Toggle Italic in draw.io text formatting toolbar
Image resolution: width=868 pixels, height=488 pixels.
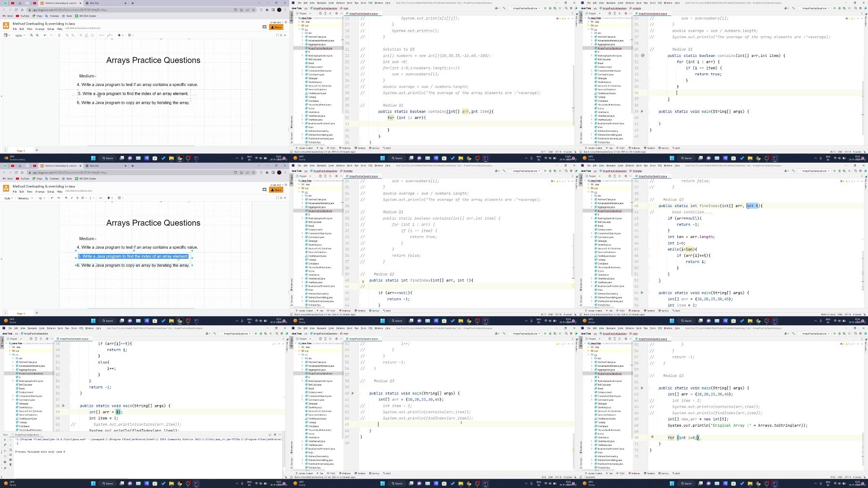pyautogui.click(x=72, y=197)
